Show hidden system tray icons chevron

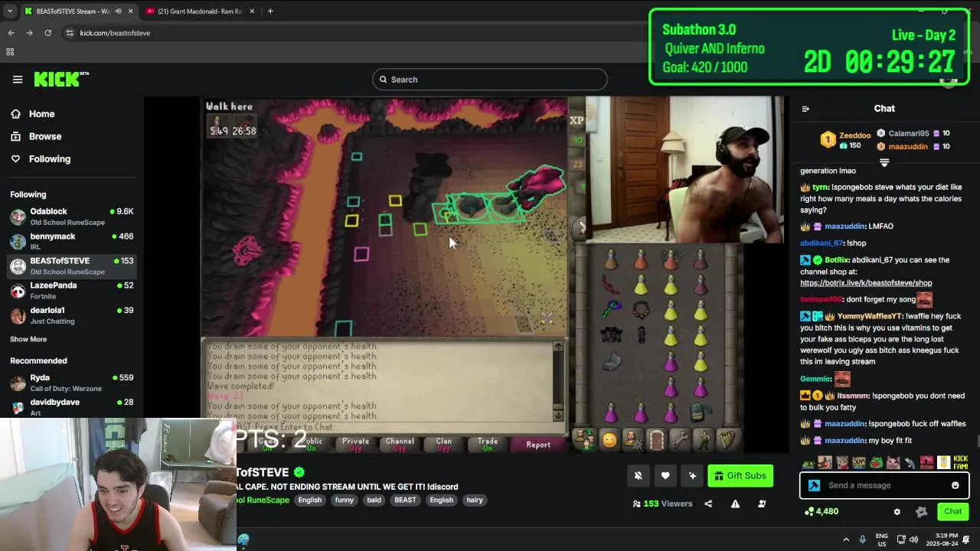[846, 540]
